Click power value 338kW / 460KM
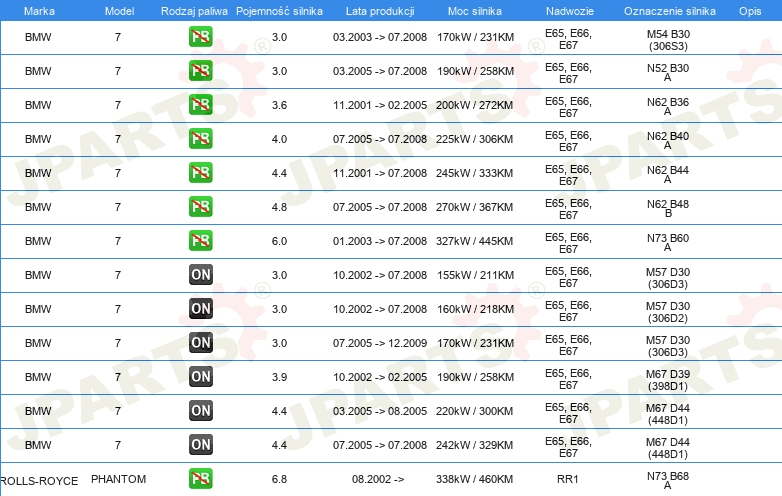The height and width of the screenshot is (496, 782). pos(474,479)
